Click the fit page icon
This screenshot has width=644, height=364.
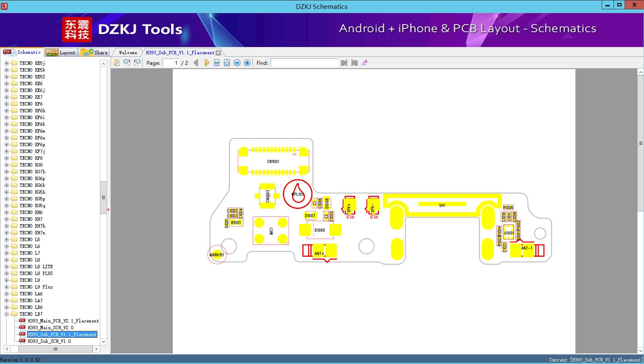pos(227,63)
